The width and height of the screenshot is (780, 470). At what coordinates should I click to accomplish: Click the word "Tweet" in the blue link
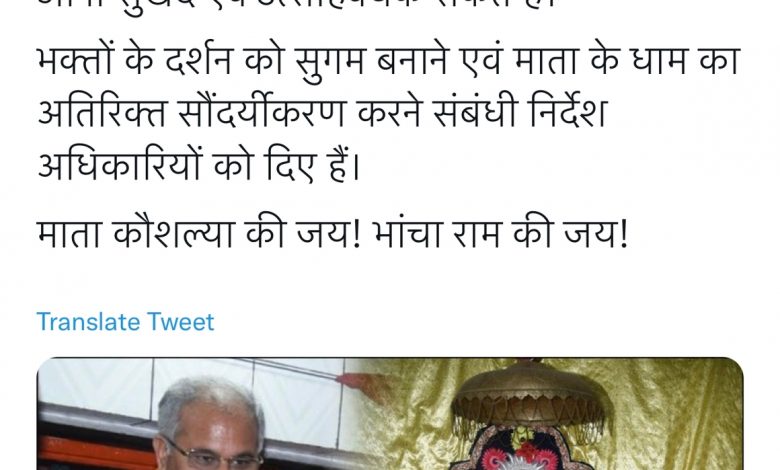(180, 321)
